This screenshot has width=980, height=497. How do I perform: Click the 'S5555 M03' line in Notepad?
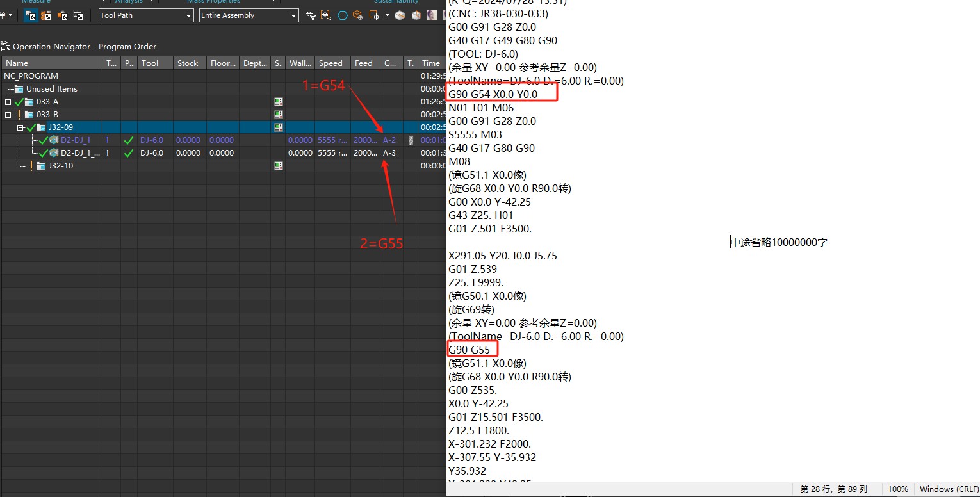(x=475, y=134)
